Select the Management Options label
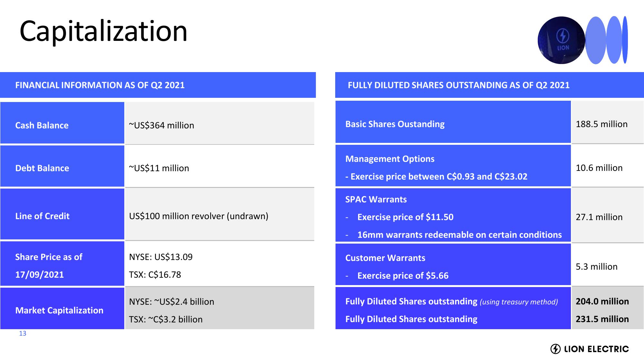Image resolution: width=644 pixels, height=362 pixels. pos(390,159)
